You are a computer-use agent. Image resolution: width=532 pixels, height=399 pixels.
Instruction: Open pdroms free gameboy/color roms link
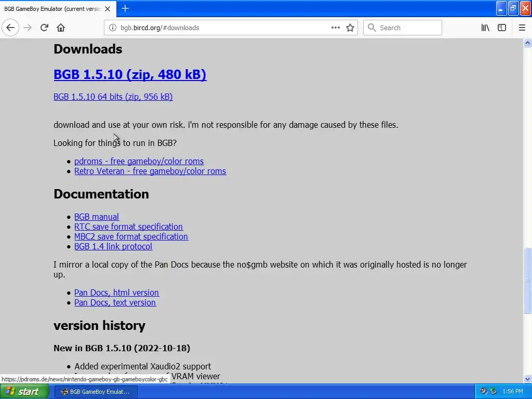(139, 161)
